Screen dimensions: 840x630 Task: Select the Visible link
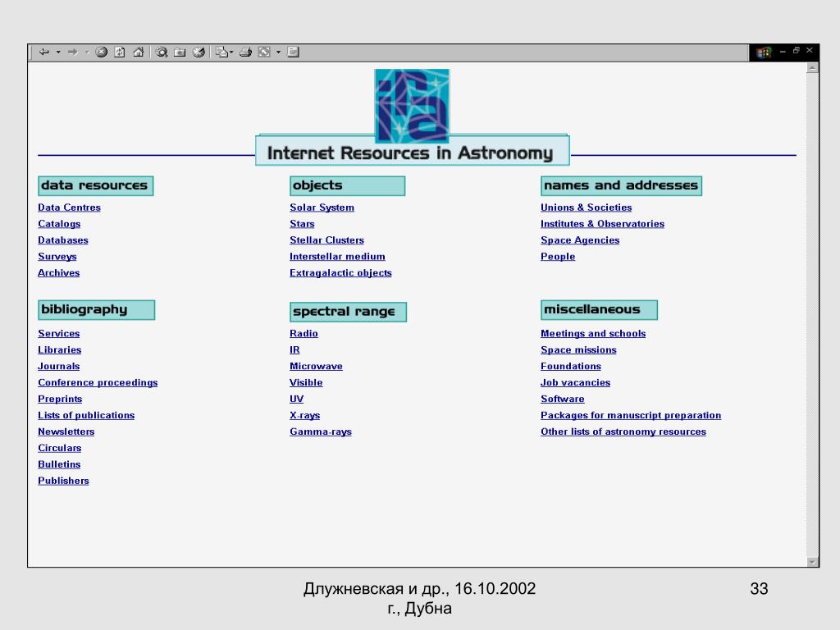(305, 382)
